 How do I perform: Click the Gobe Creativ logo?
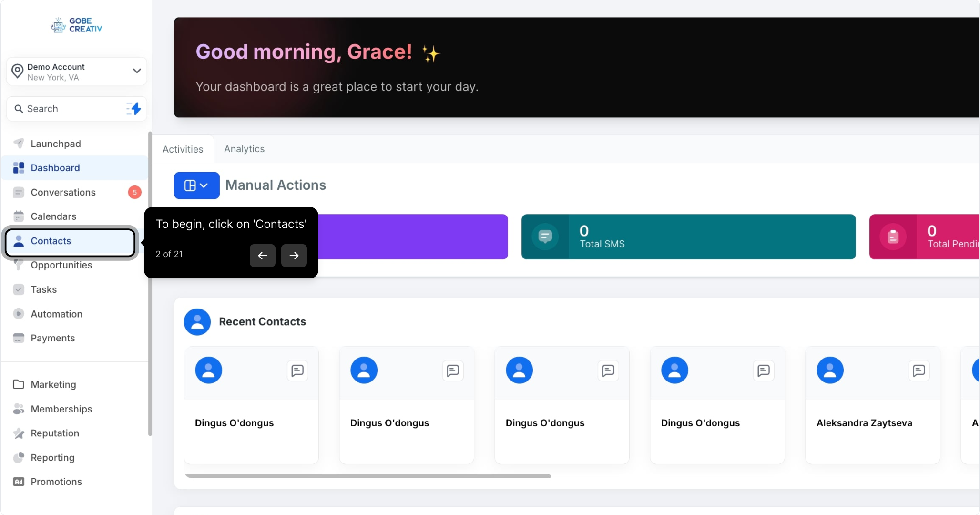(x=76, y=25)
